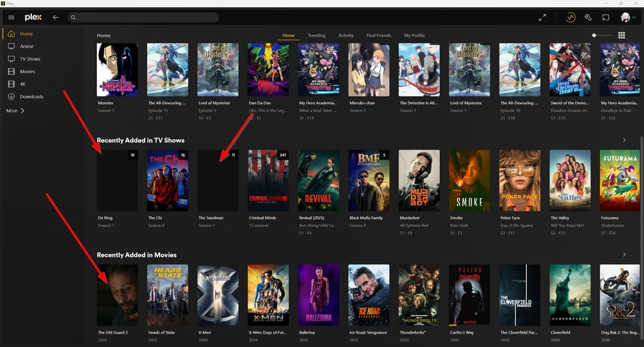
Task: Open the Dan Da Dan poster
Action: (x=267, y=70)
